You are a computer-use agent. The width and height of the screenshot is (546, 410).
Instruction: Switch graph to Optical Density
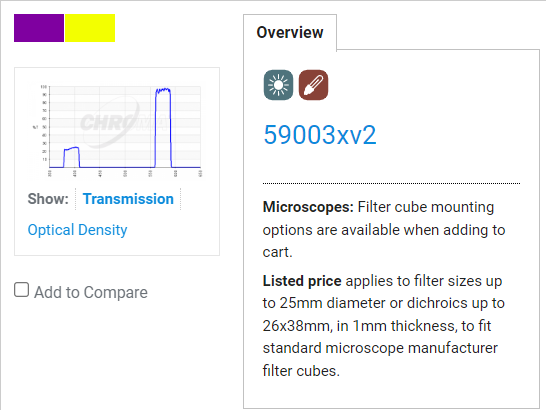pyautogui.click(x=77, y=230)
